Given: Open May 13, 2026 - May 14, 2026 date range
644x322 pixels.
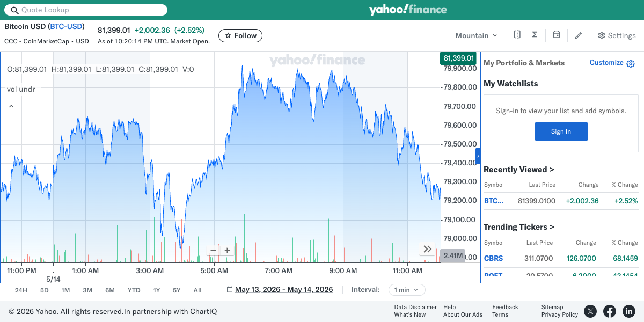Looking at the screenshot, I should pyautogui.click(x=284, y=290).
